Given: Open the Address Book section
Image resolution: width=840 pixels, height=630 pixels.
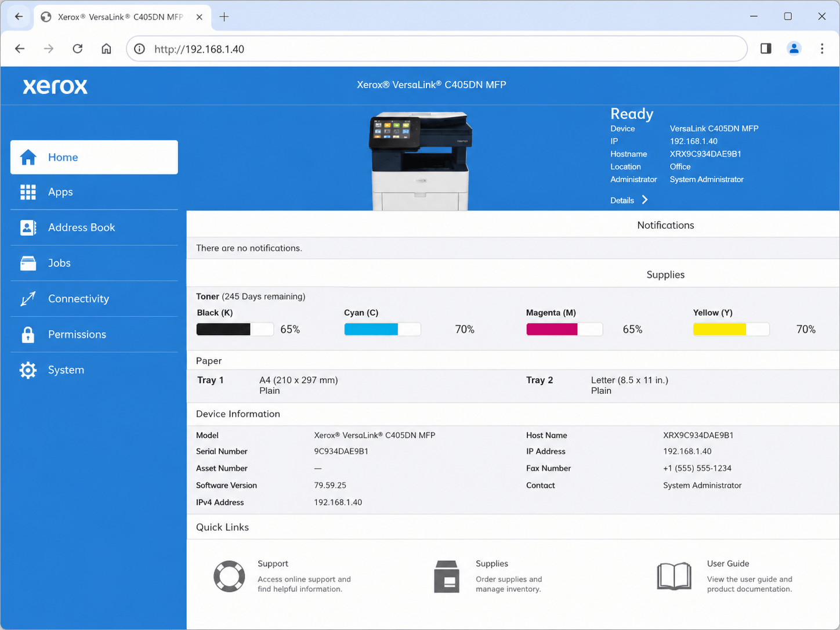Looking at the screenshot, I should pyautogui.click(x=94, y=227).
